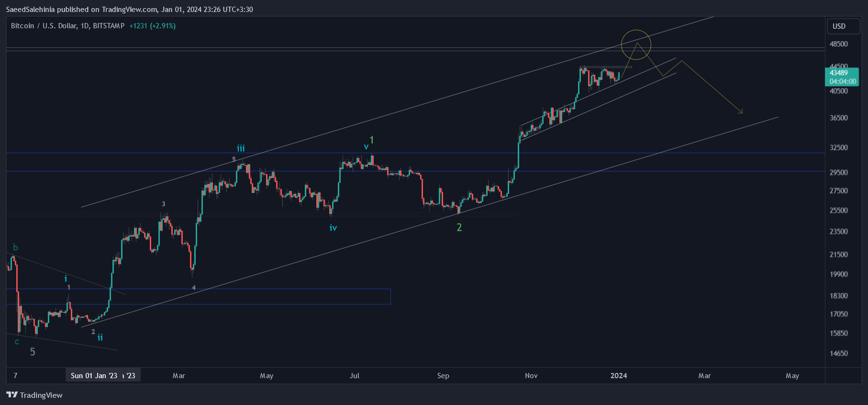Click the 21500 price axis label

point(839,254)
